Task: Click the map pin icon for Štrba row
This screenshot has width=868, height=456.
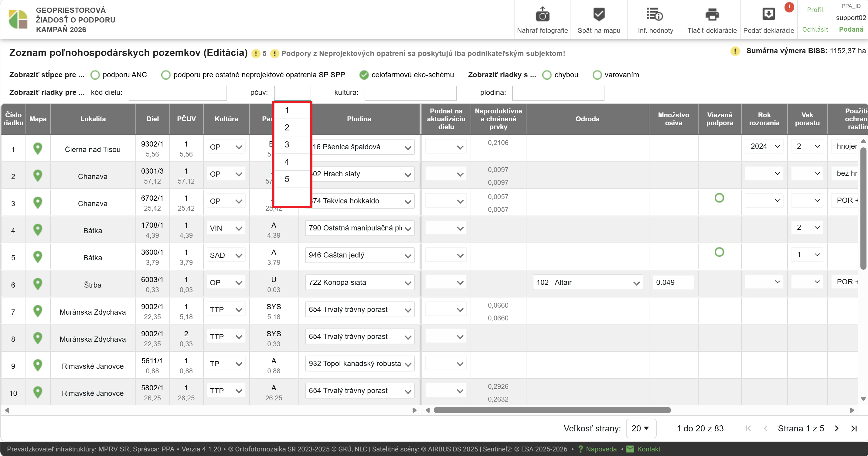Action: point(38,284)
